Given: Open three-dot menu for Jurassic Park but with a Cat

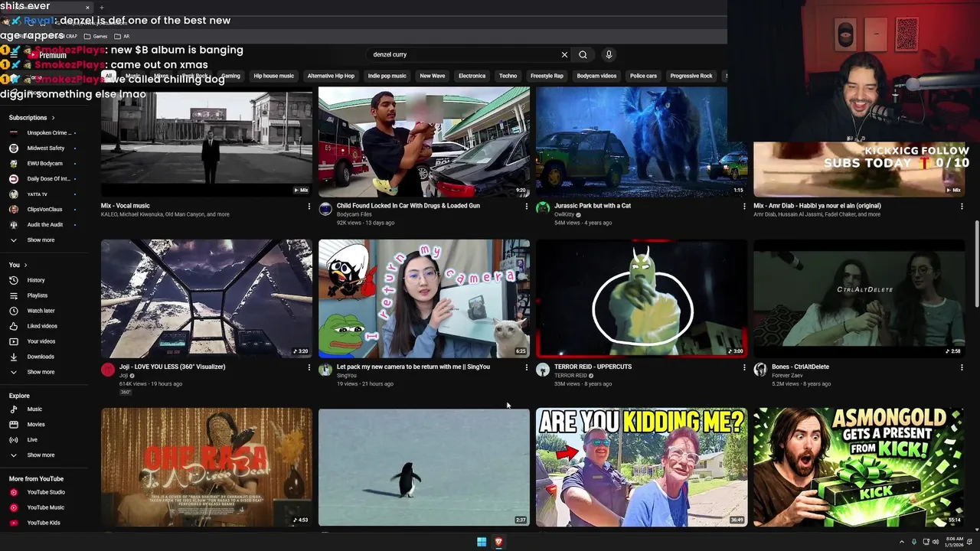Looking at the screenshot, I should point(744,207).
